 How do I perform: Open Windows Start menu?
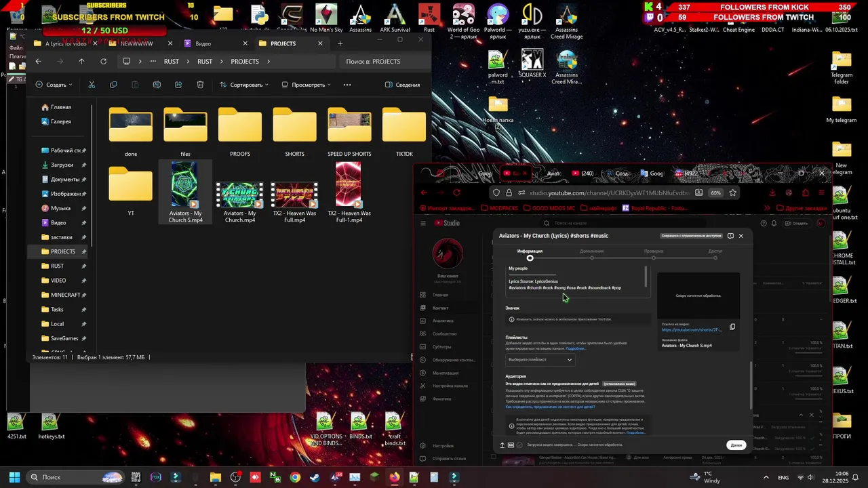(14, 477)
